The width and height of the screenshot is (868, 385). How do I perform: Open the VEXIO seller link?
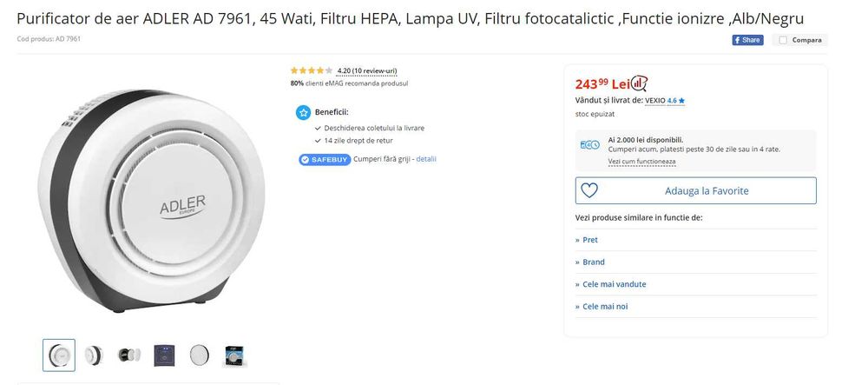pyautogui.click(x=654, y=100)
